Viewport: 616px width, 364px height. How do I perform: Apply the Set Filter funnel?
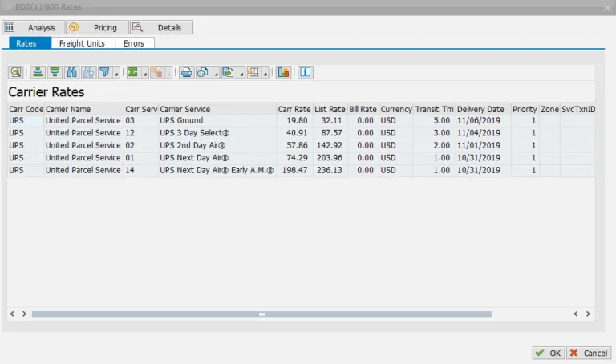(105, 72)
